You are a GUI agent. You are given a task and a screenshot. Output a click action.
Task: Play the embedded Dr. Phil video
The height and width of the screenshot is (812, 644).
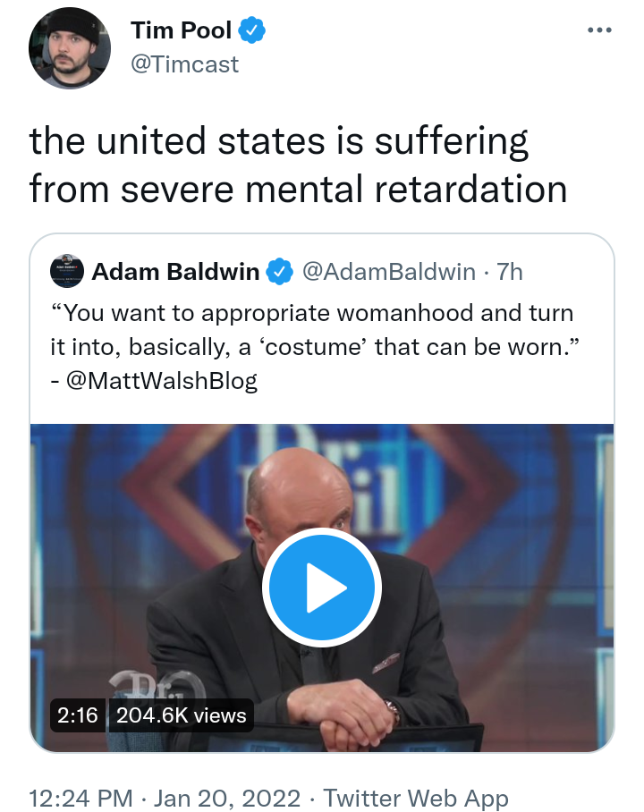[322, 588]
